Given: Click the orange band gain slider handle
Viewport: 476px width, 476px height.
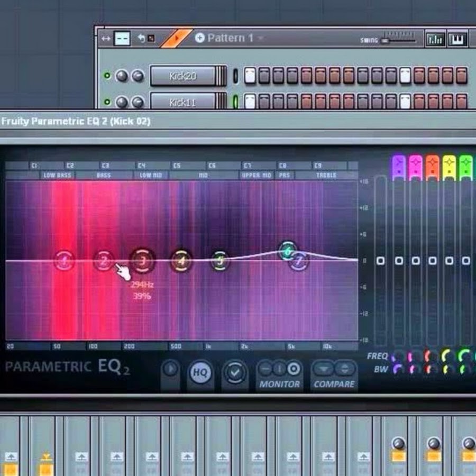Looking at the screenshot, I should point(432,261).
